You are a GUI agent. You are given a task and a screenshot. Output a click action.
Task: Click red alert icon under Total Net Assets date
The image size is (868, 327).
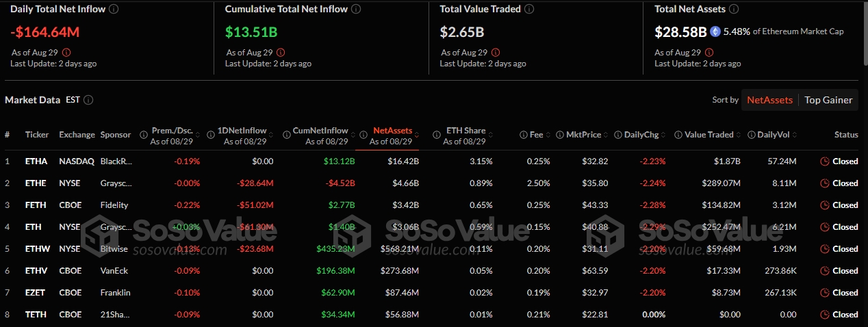(711, 52)
